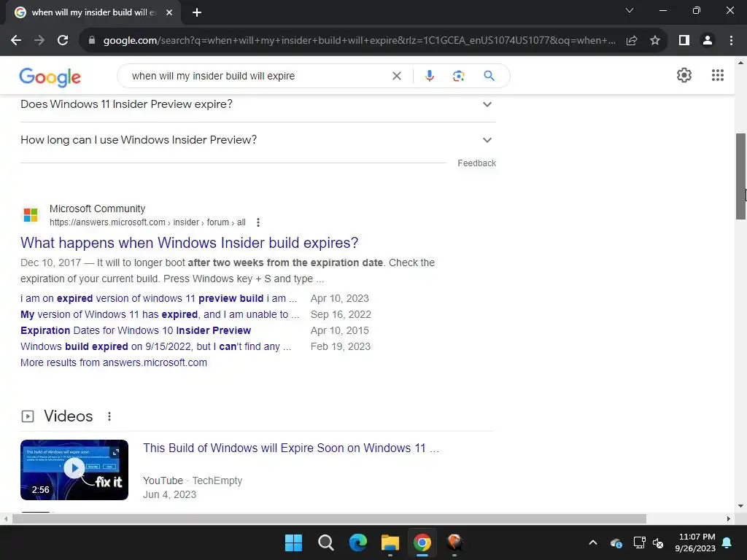Image resolution: width=747 pixels, height=560 pixels.
Task: Launch Microsoft Edge from taskbar
Action: pyautogui.click(x=357, y=542)
